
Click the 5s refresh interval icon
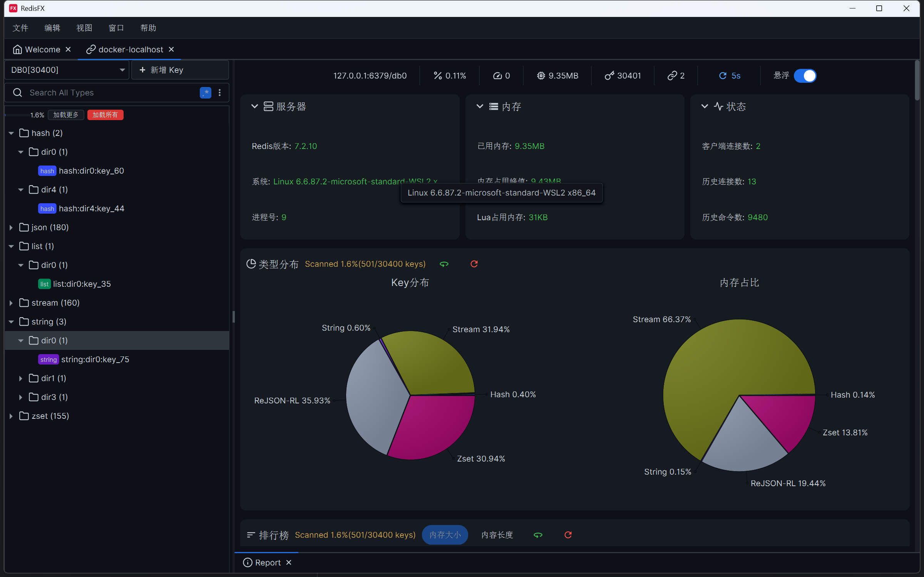722,75
